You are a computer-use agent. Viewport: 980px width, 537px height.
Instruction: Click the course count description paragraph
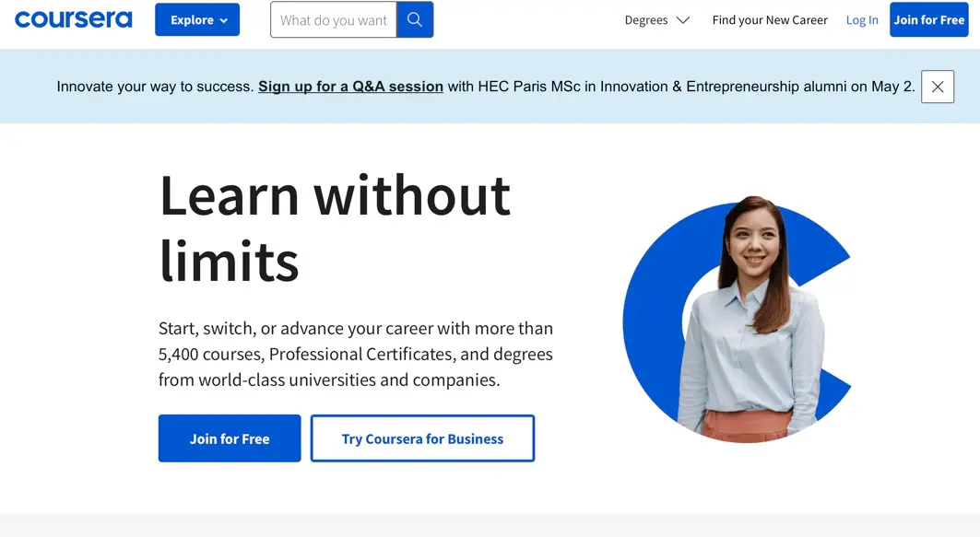(355, 354)
